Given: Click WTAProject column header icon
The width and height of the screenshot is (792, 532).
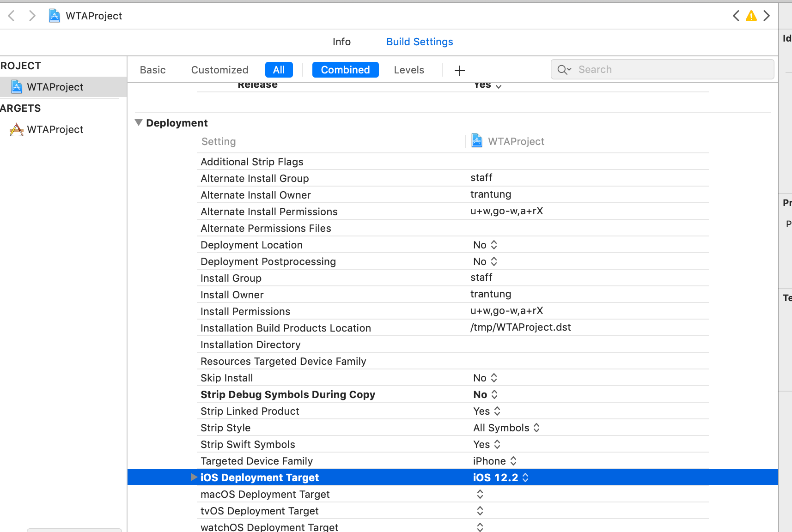Looking at the screenshot, I should [477, 140].
